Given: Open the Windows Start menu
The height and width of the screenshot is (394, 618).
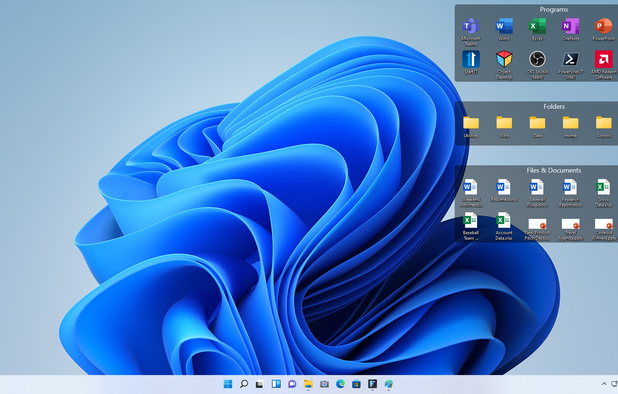Looking at the screenshot, I should 228,384.
